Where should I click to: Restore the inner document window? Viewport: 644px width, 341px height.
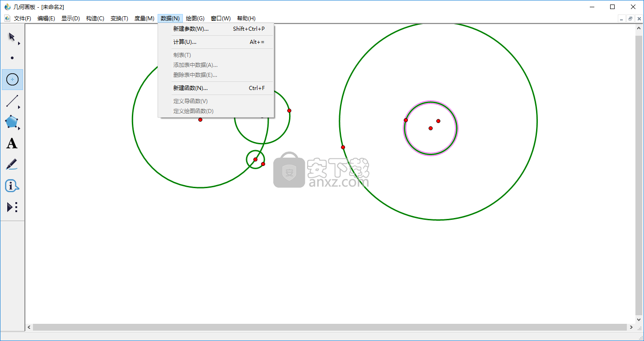point(630,19)
